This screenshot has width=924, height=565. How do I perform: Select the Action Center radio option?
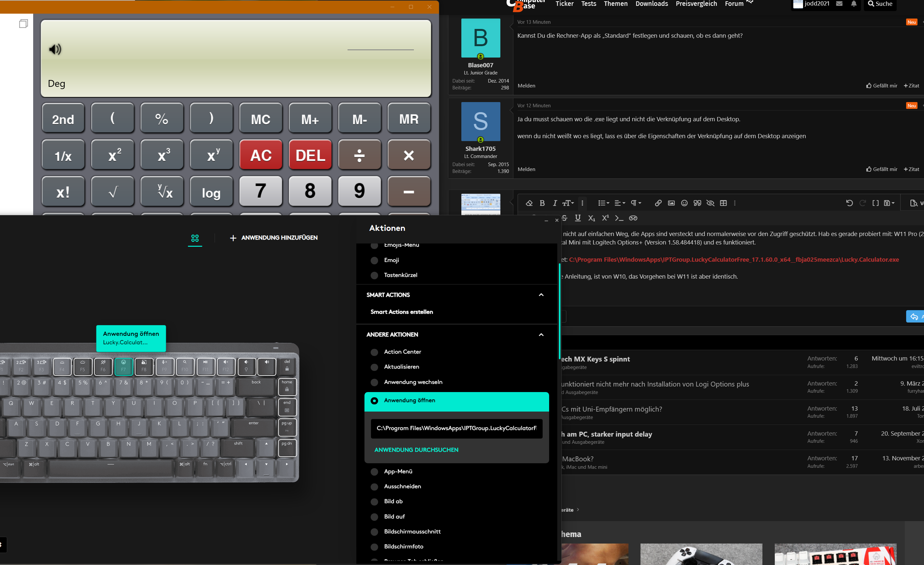point(374,352)
